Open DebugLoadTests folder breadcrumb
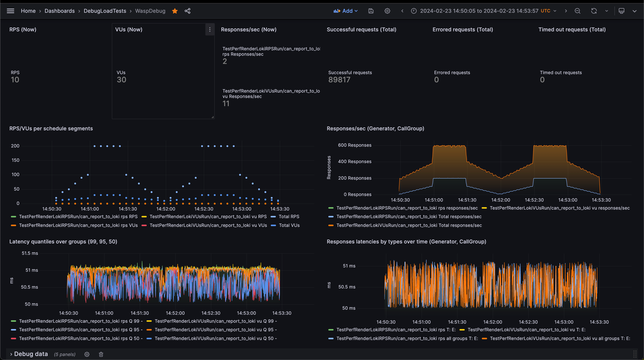 tap(105, 11)
